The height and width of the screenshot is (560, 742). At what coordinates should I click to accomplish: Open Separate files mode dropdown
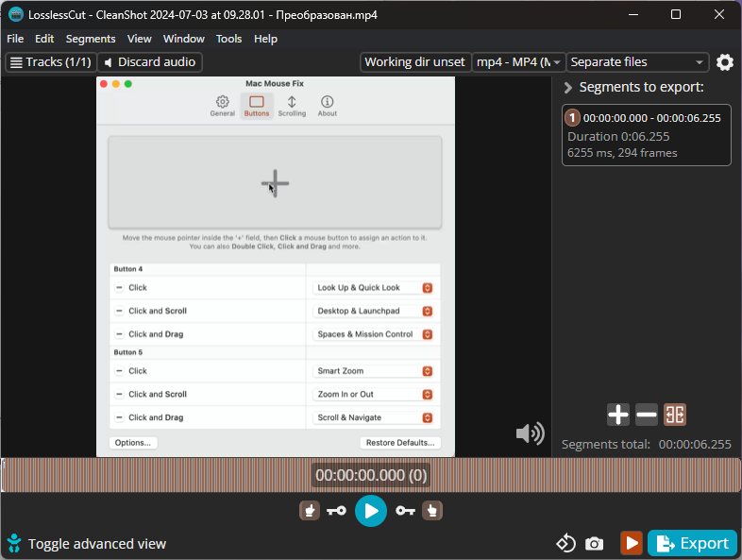point(637,62)
